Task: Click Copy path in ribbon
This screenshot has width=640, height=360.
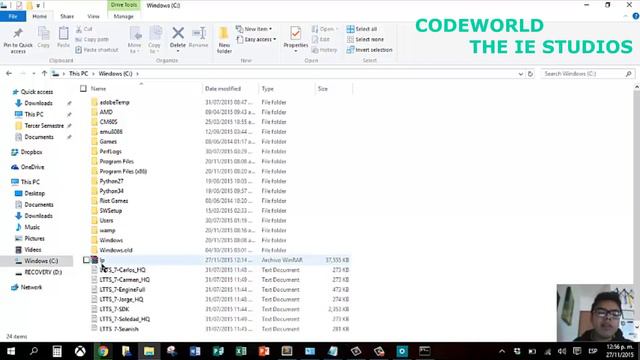Action: point(92,40)
